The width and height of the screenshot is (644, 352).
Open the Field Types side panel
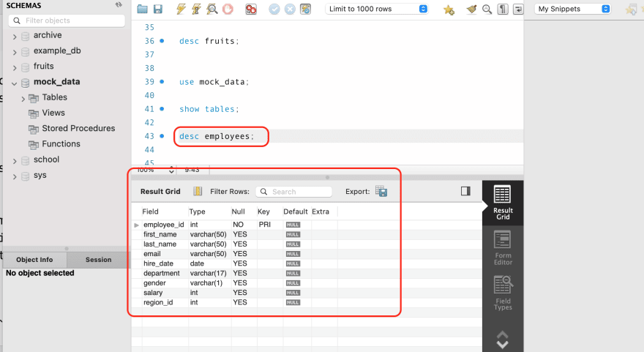point(503,293)
